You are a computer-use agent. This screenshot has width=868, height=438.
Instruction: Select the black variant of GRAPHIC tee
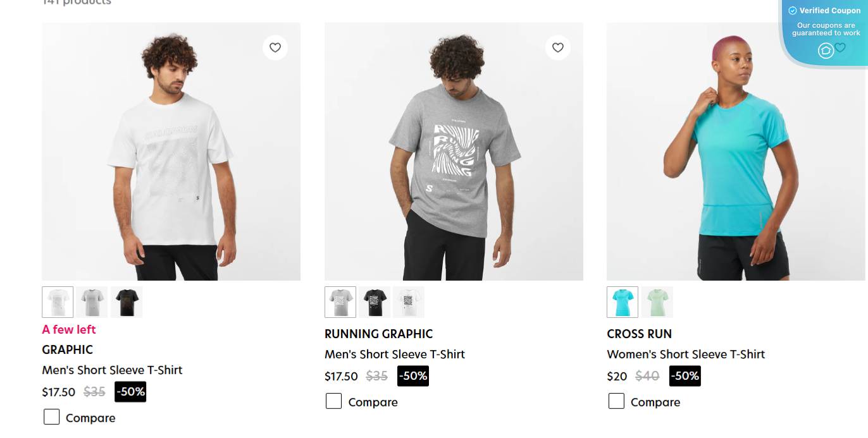coord(127,301)
